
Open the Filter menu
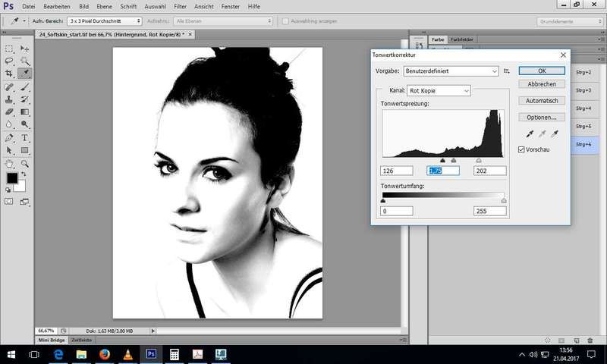click(180, 6)
